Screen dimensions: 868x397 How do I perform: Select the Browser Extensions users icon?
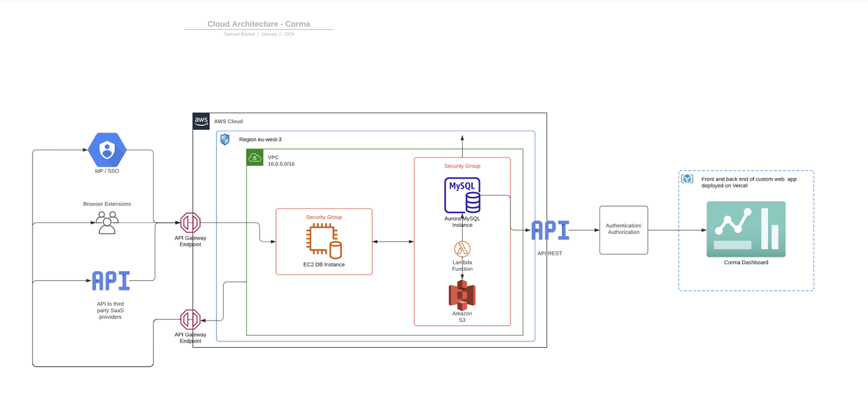click(107, 222)
